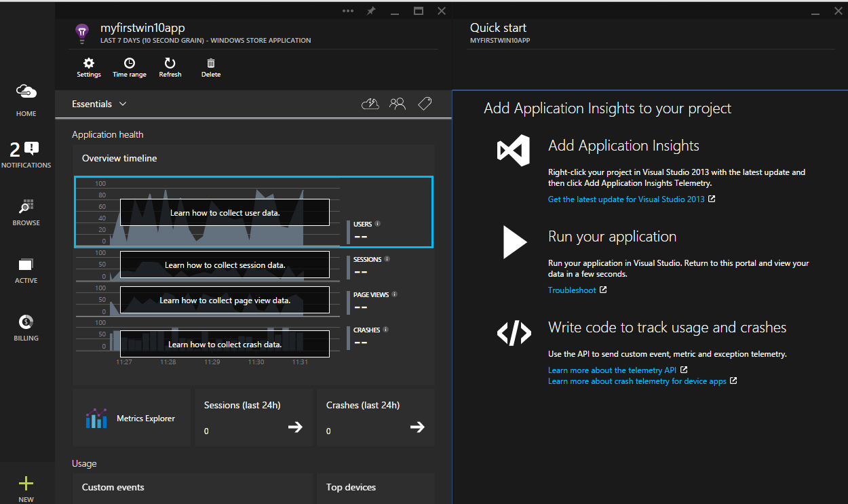Viewport: 848px width, 504px height.
Task: Refresh the application data
Action: (x=170, y=67)
